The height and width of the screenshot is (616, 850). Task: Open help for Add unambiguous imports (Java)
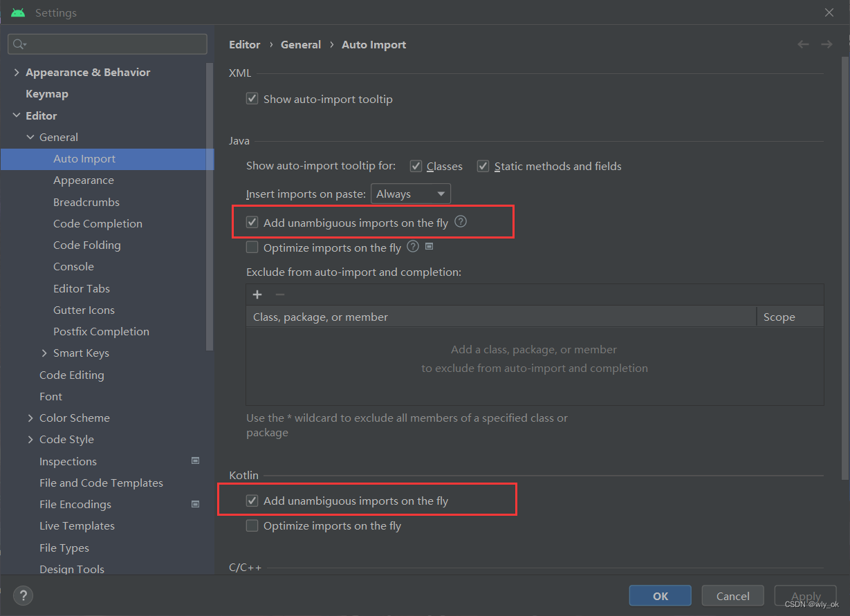[x=461, y=222]
